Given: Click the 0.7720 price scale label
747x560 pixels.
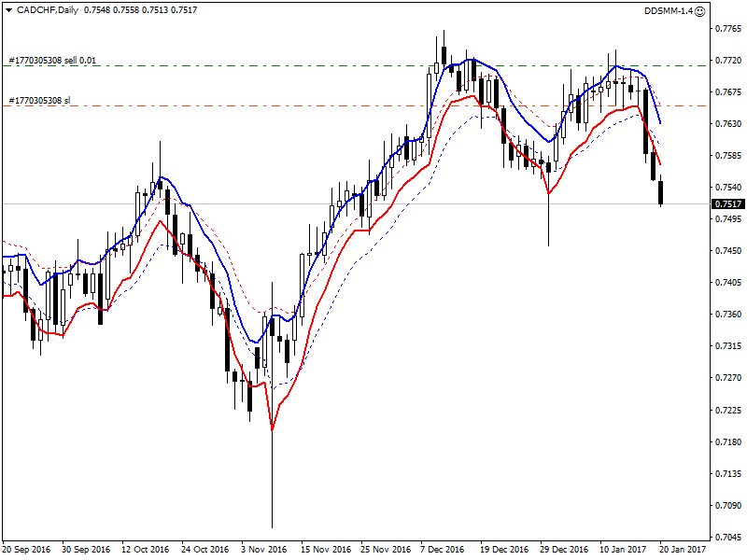Looking at the screenshot, I should [728, 61].
